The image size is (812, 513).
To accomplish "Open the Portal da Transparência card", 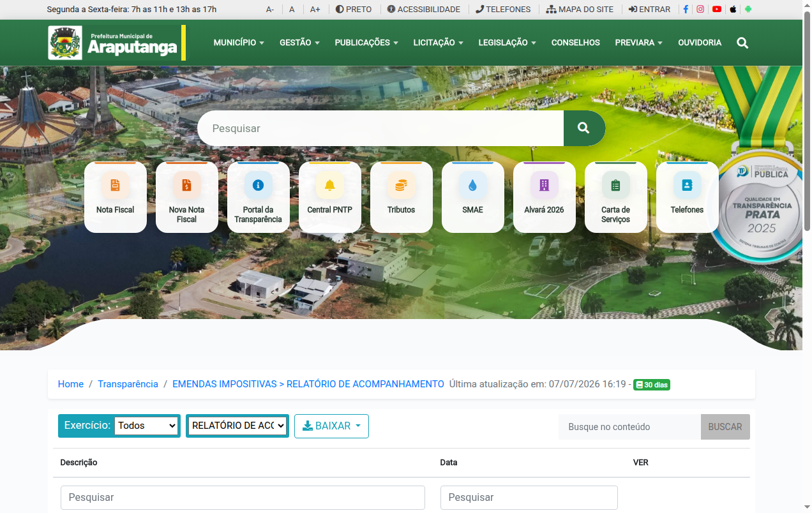I will pyautogui.click(x=258, y=197).
